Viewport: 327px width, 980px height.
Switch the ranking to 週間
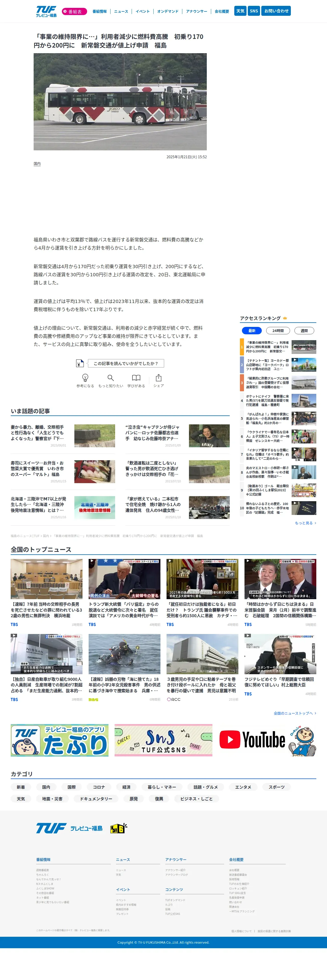pyautogui.click(x=304, y=330)
